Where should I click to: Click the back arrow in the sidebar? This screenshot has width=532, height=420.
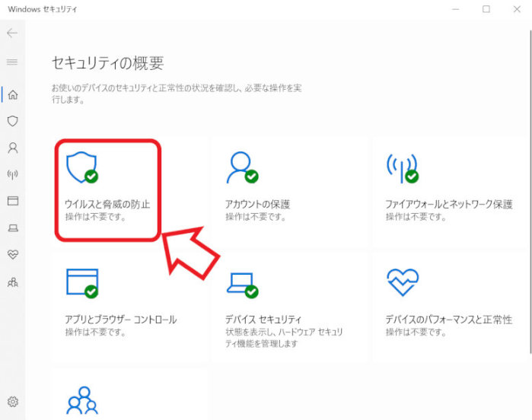pos(12,33)
